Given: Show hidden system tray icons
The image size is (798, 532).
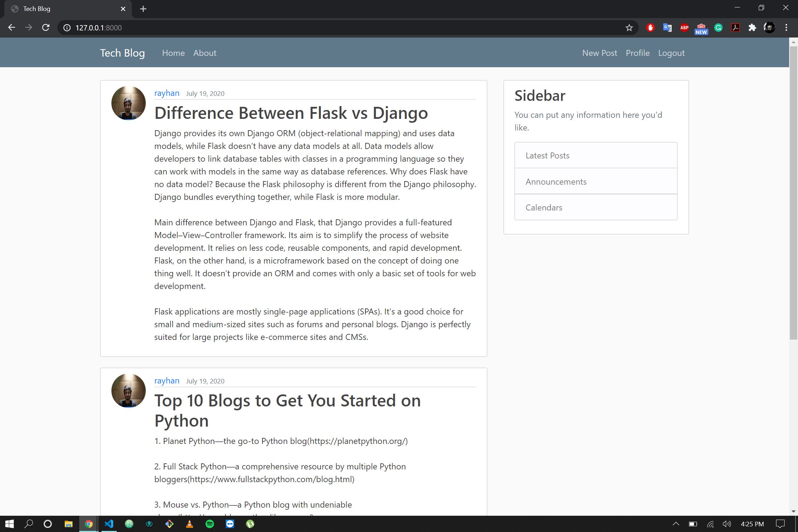Looking at the screenshot, I should (x=676, y=524).
